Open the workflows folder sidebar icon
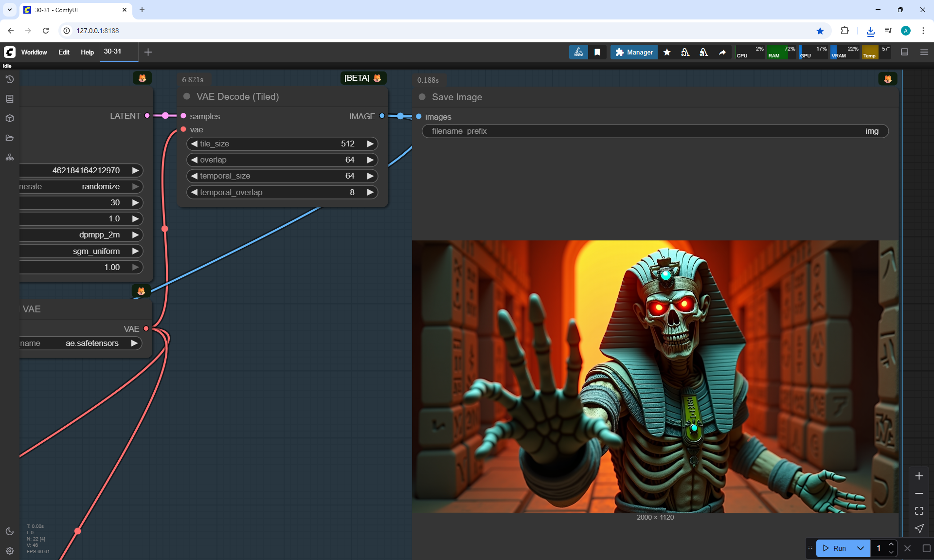The image size is (934, 560). (x=10, y=138)
